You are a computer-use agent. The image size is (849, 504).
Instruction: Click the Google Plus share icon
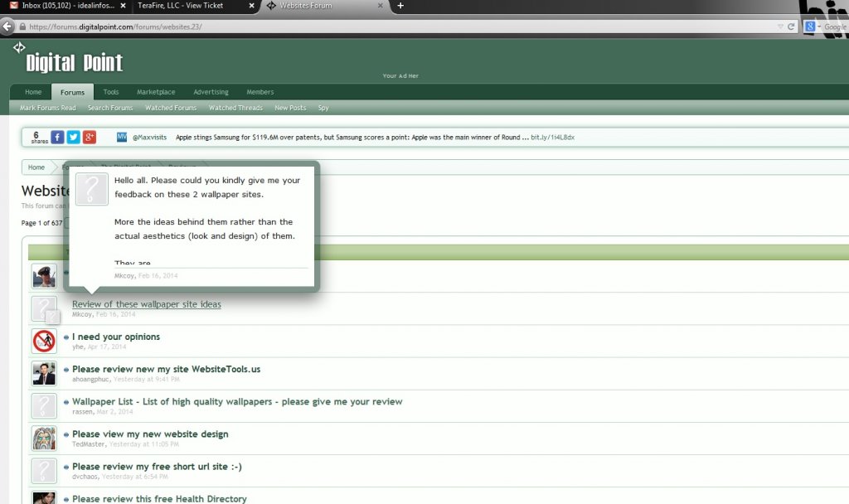click(x=90, y=137)
